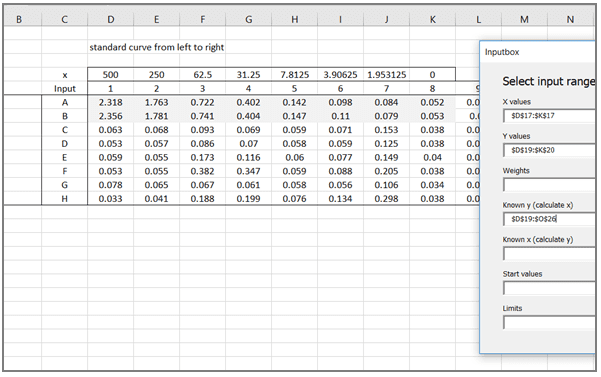Click the 'x' label cell
Screen dimensions: 601x377
pyautogui.click(x=64, y=75)
